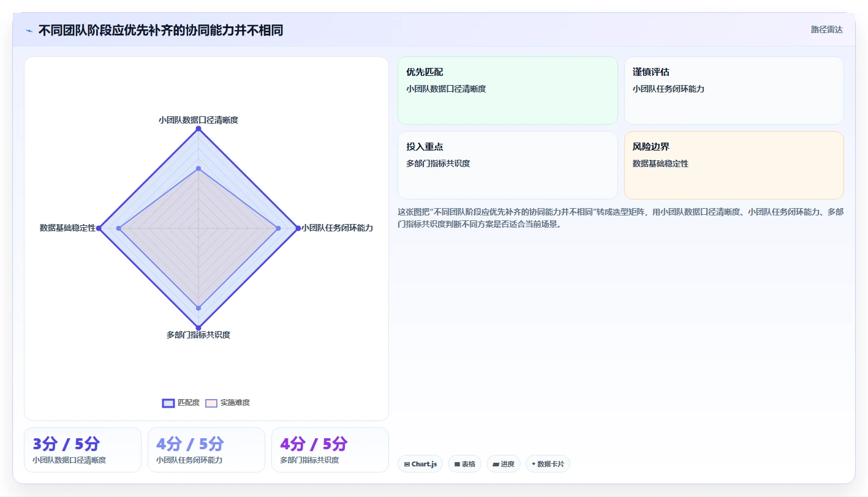The image size is (868, 497).
Task: Open the 投入重点 card
Action: pos(508,165)
